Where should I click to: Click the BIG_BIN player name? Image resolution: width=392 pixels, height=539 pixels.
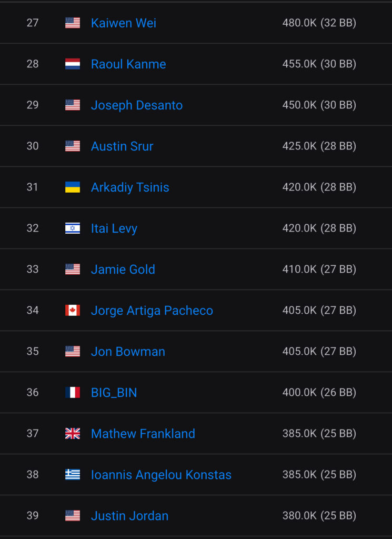114,393
